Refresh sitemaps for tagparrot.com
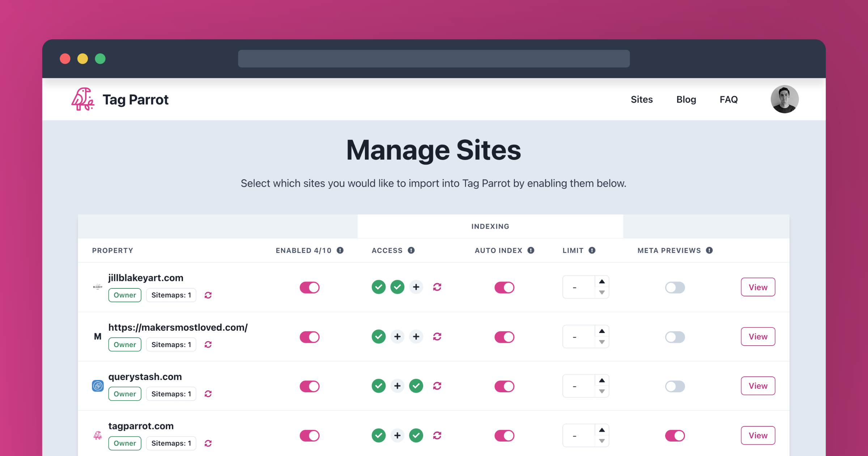Image resolution: width=868 pixels, height=456 pixels. click(208, 443)
